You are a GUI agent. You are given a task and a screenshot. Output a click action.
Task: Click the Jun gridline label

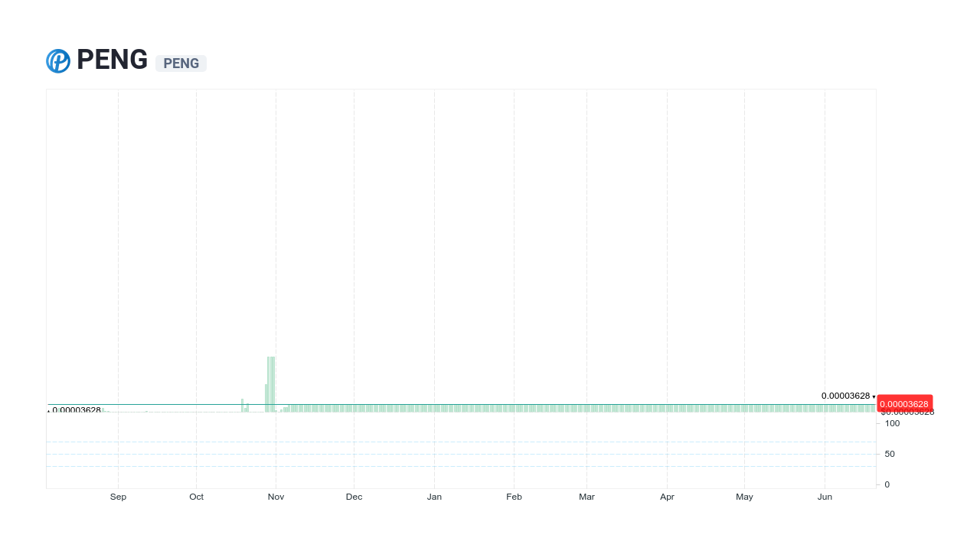[825, 497]
